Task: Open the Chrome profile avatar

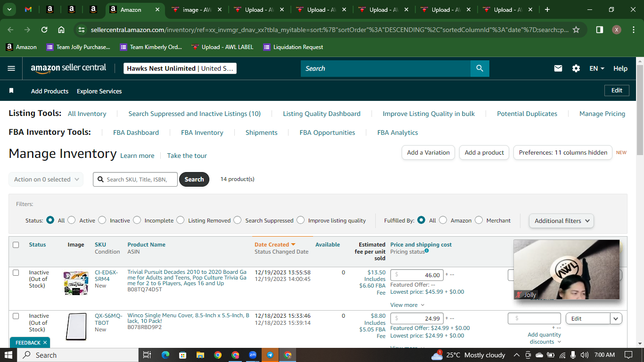Action: 617,30
